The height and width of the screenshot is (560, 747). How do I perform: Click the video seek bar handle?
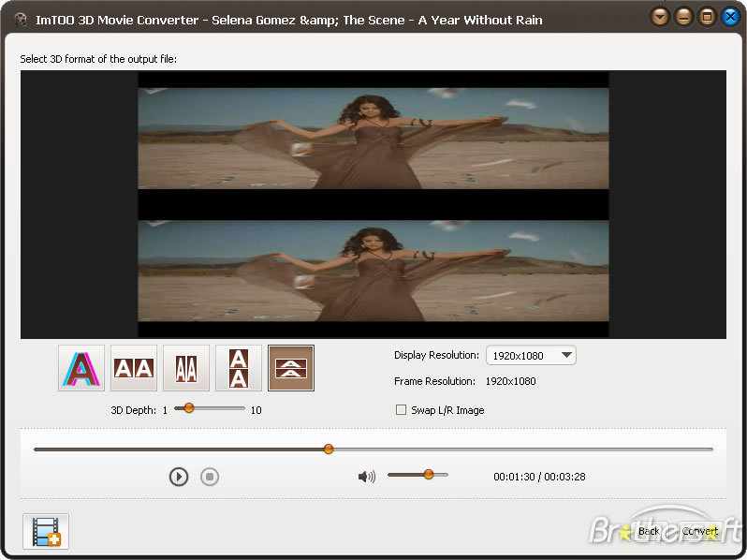(329, 449)
